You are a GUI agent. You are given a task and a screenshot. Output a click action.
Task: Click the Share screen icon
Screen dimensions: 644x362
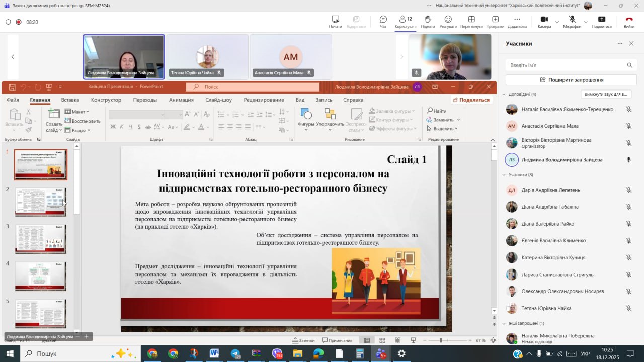coord(601,22)
